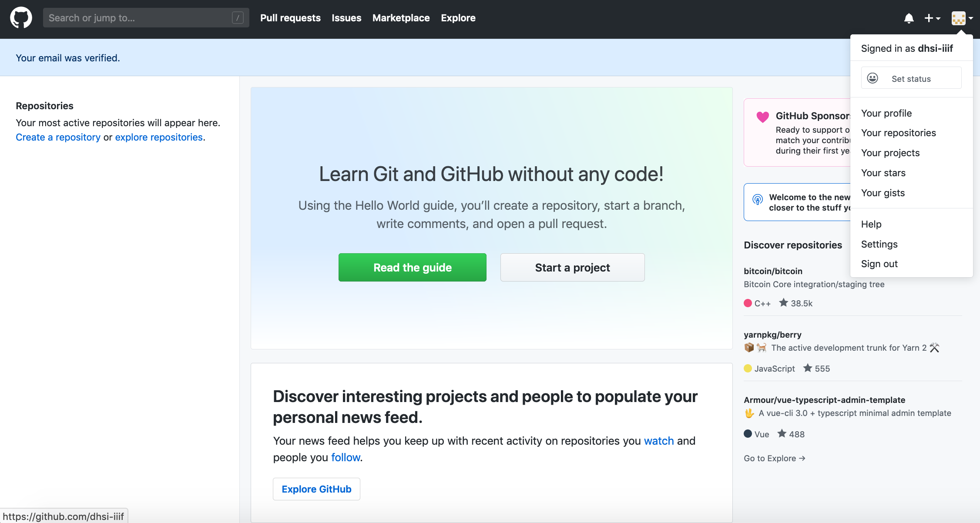Click the Learn Git and GitHub heading

point(491,174)
